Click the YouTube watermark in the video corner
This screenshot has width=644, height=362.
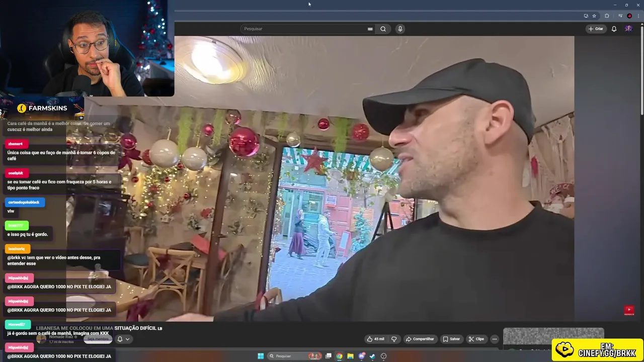point(629,311)
